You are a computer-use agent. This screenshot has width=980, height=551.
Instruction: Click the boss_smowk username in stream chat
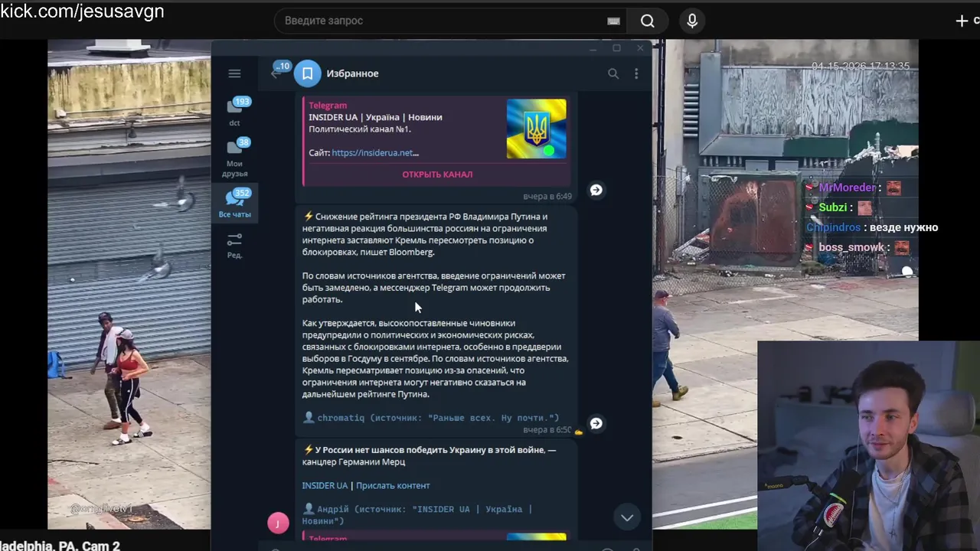[851, 247]
